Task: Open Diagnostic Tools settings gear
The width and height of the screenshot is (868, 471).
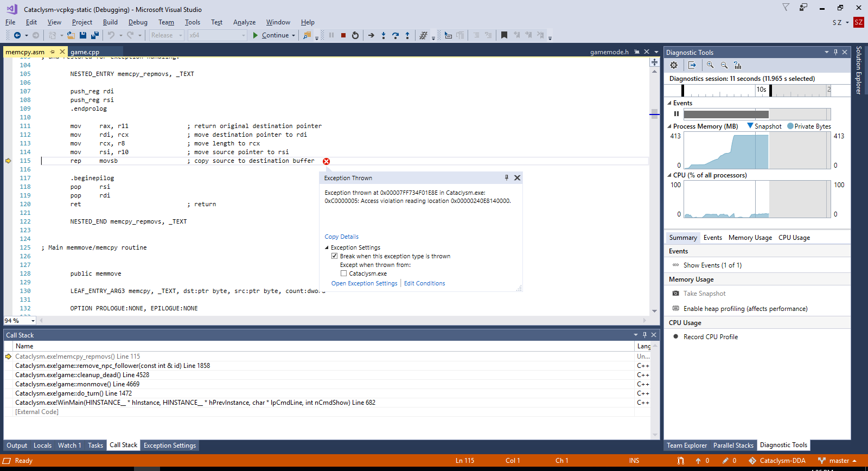Action: click(x=674, y=65)
